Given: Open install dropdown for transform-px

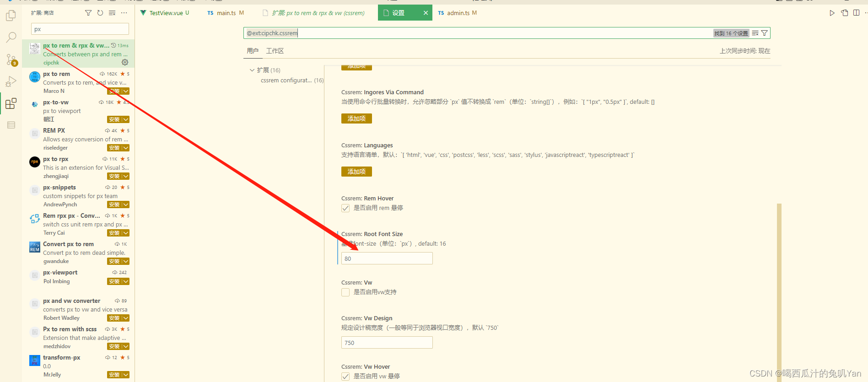Looking at the screenshot, I should (x=126, y=375).
